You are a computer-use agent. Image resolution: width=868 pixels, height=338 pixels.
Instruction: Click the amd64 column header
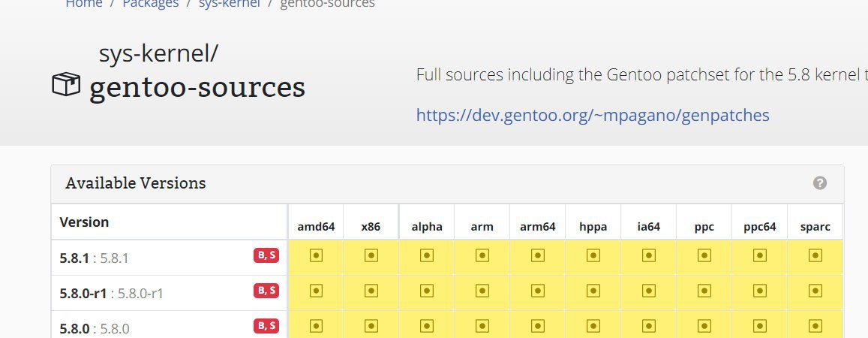pos(316,226)
